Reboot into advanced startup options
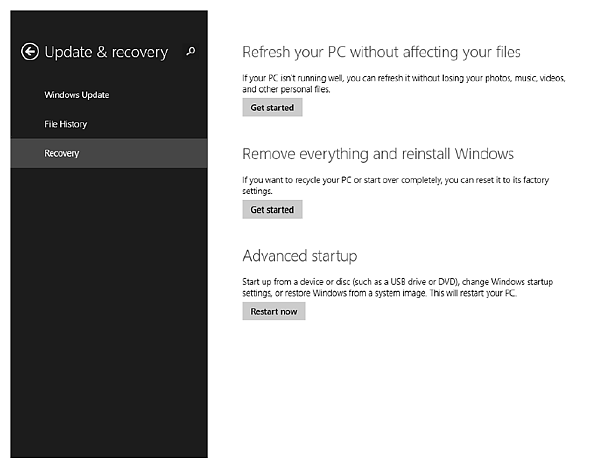 (274, 312)
